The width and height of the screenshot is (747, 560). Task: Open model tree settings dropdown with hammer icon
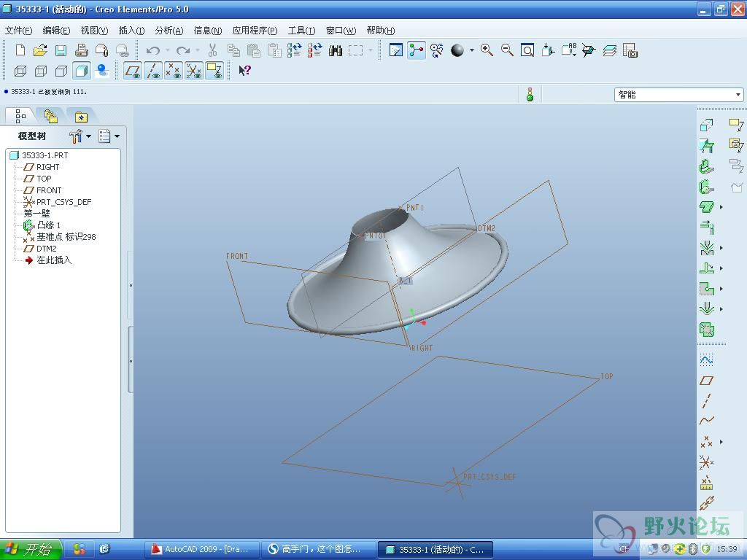(80, 136)
